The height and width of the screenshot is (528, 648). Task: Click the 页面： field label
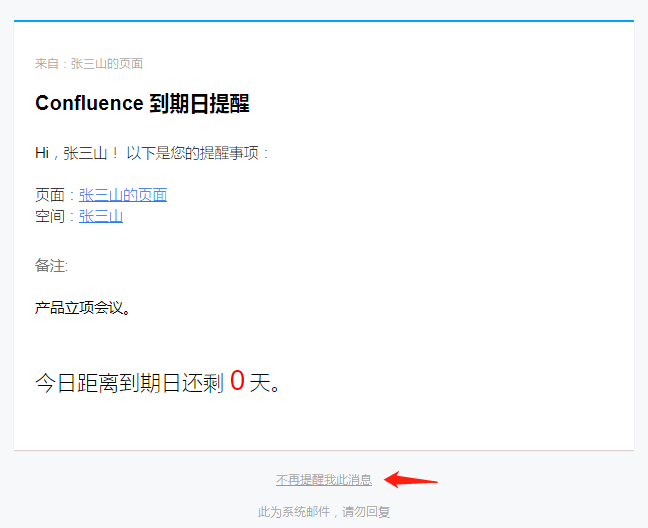click(55, 195)
